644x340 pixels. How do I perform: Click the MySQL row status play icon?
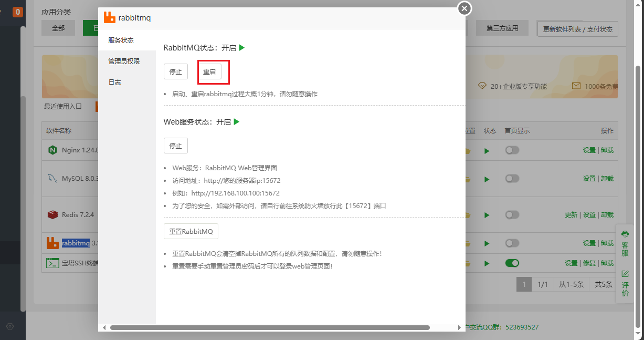pyautogui.click(x=487, y=179)
